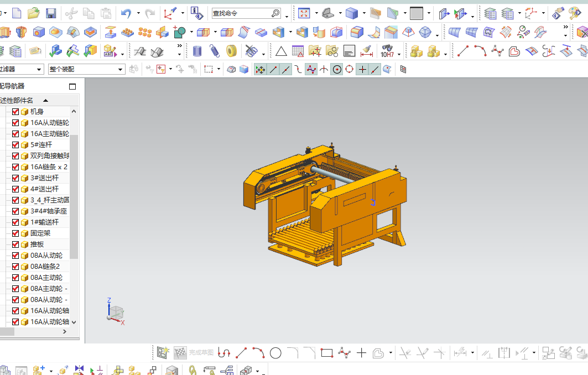
Task: Toggle the snap grid option
Action: 403,69
